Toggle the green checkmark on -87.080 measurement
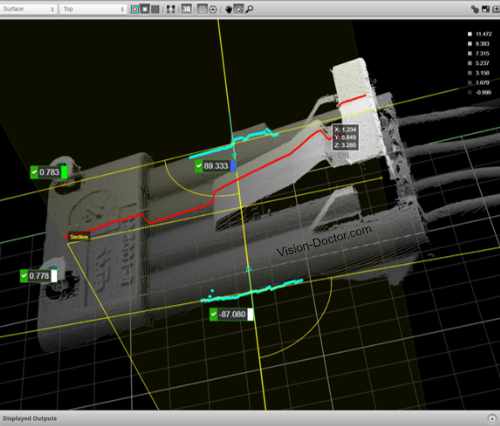 pyautogui.click(x=214, y=314)
